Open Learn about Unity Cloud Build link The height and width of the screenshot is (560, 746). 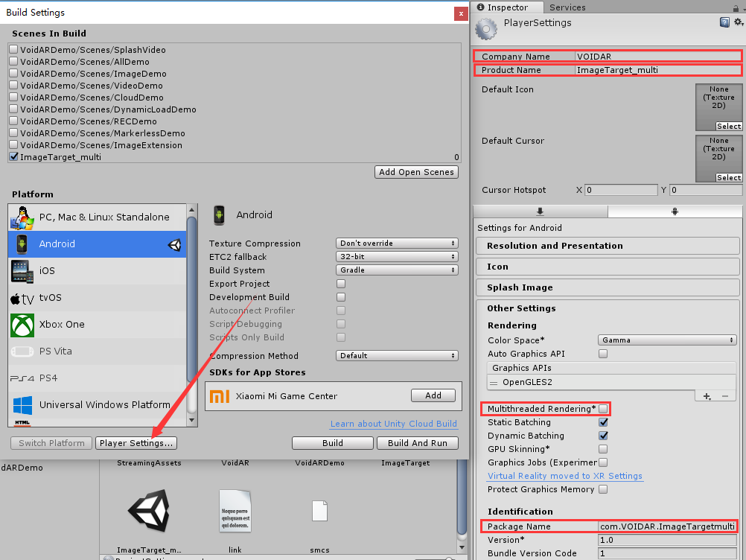(x=393, y=424)
